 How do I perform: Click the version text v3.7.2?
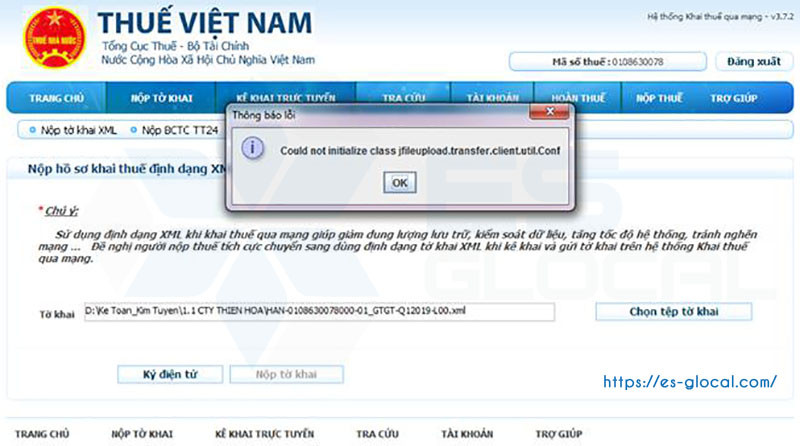click(782, 17)
